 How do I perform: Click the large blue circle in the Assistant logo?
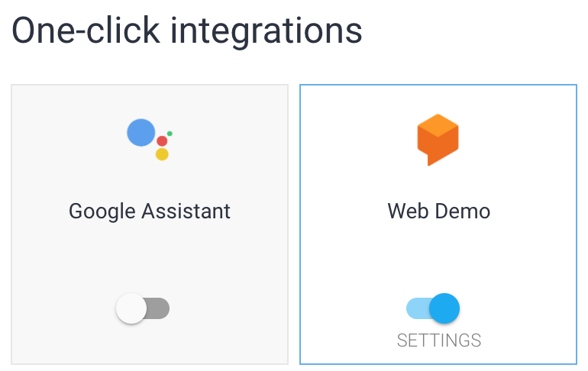[141, 133]
